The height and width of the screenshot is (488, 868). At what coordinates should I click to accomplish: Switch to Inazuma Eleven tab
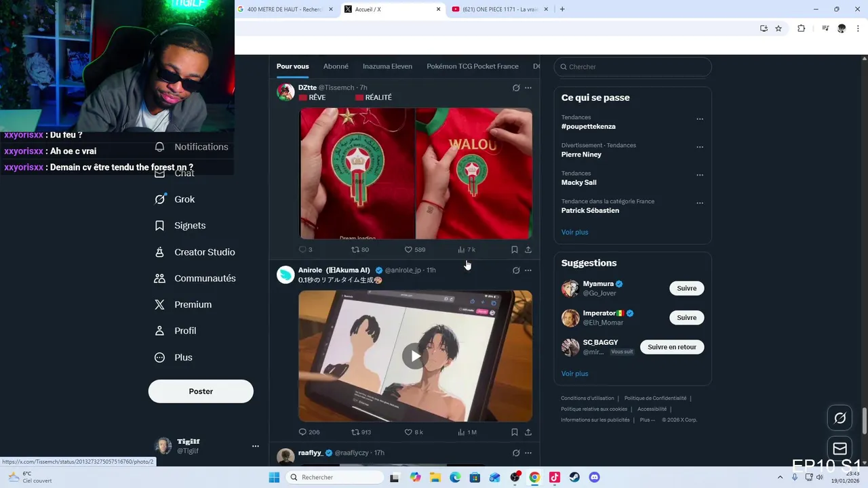tap(387, 66)
